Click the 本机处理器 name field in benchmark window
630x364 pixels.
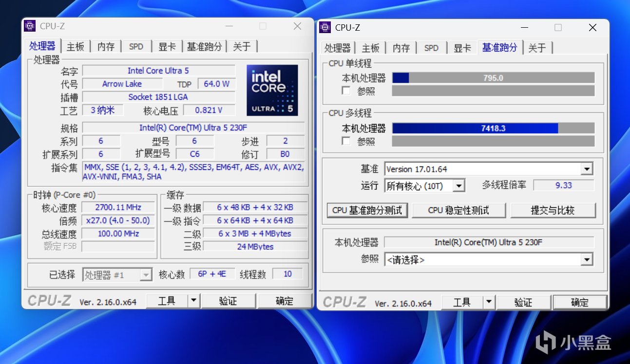tap(489, 242)
